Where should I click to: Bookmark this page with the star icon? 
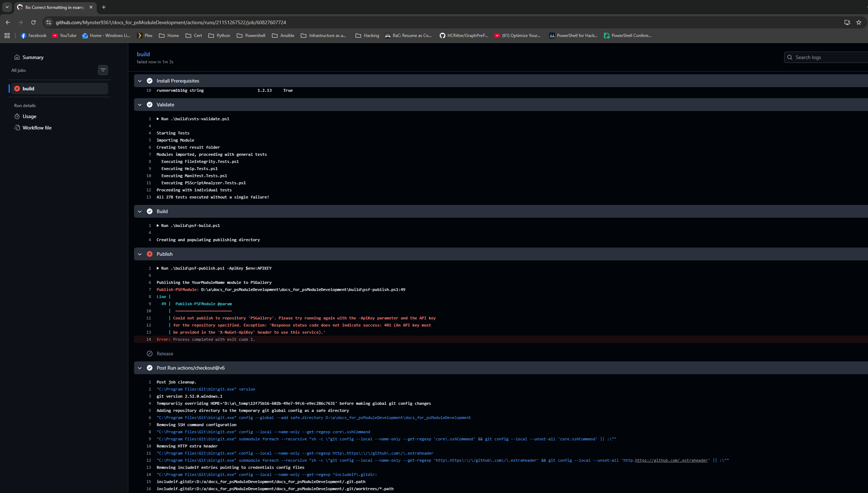pos(859,22)
